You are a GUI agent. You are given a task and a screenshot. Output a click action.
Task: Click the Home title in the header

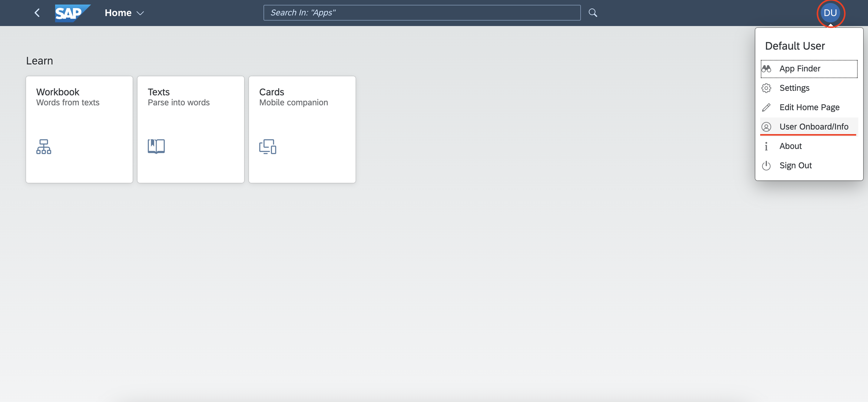point(118,13)
